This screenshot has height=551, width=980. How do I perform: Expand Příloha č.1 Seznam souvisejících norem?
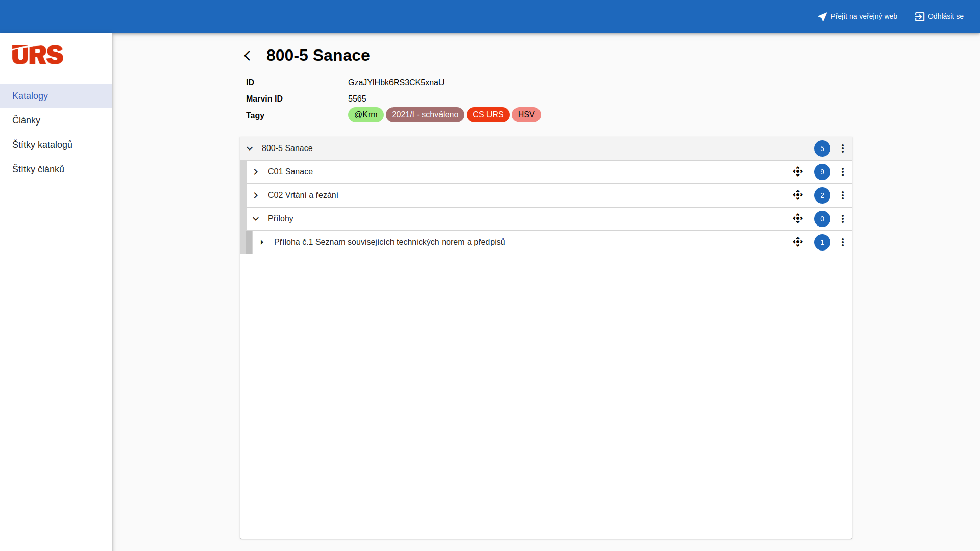[262, 242]
